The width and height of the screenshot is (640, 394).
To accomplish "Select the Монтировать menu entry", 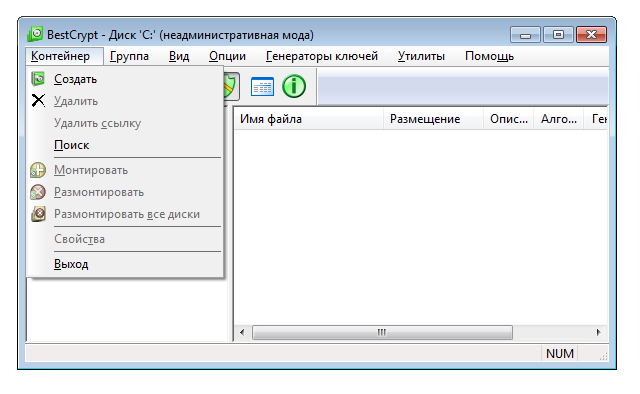I will pyautogui.click(x=125, y=170).
